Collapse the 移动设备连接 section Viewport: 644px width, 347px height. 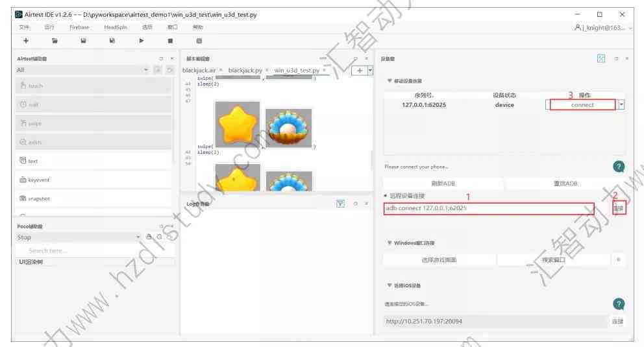point(390,81)
